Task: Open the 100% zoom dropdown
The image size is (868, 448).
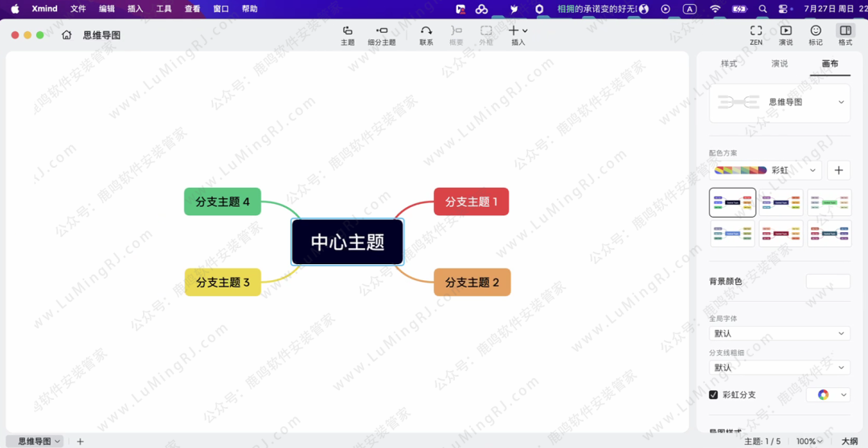Action: click(x=809, y=441)
